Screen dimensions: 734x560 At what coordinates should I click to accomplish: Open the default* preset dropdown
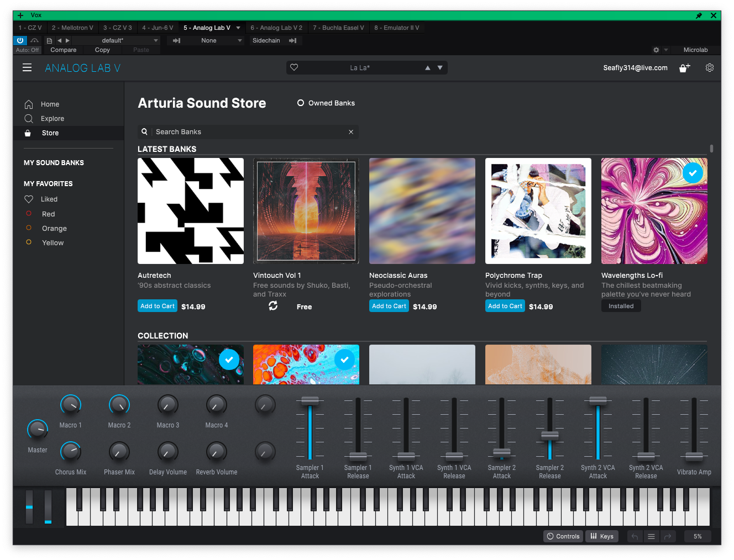(x=116, y=40)
